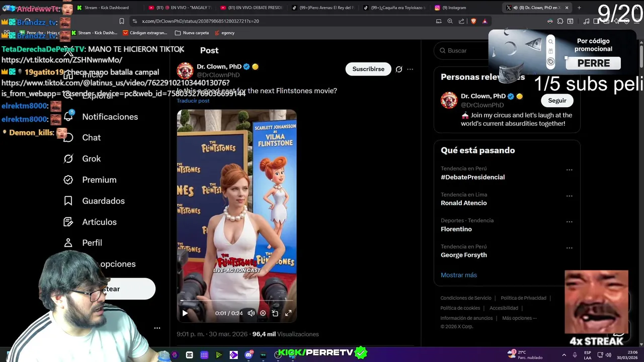Click the notifications bell icon
This screenshot has width=644, height=362.
point(68,117)
